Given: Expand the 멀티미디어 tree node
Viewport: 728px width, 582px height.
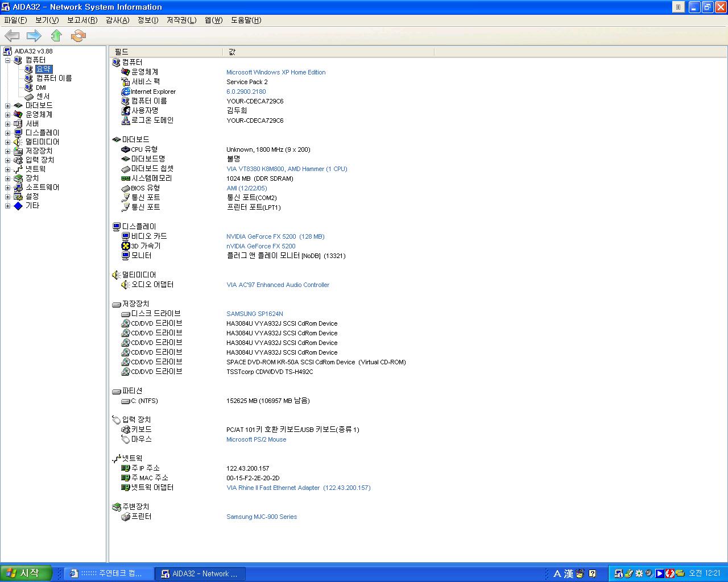Looking at the screenshot, I should pos(7,142).
